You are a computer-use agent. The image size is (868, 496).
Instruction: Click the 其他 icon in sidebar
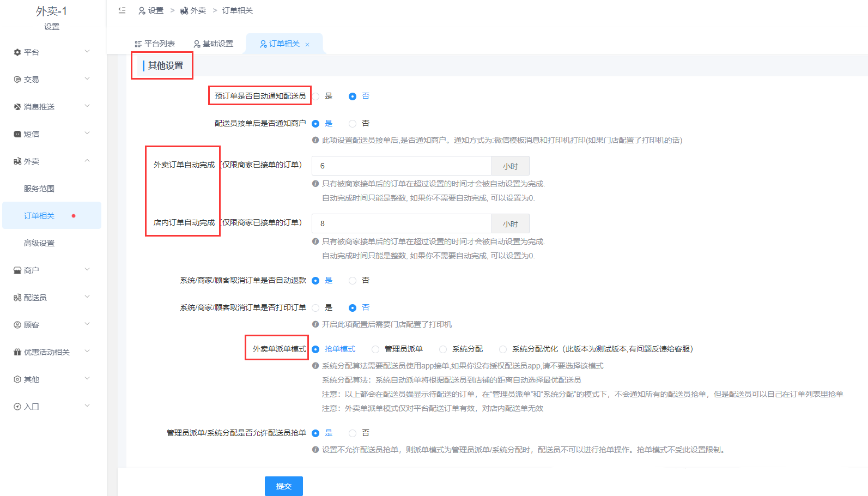coord(17,379)
